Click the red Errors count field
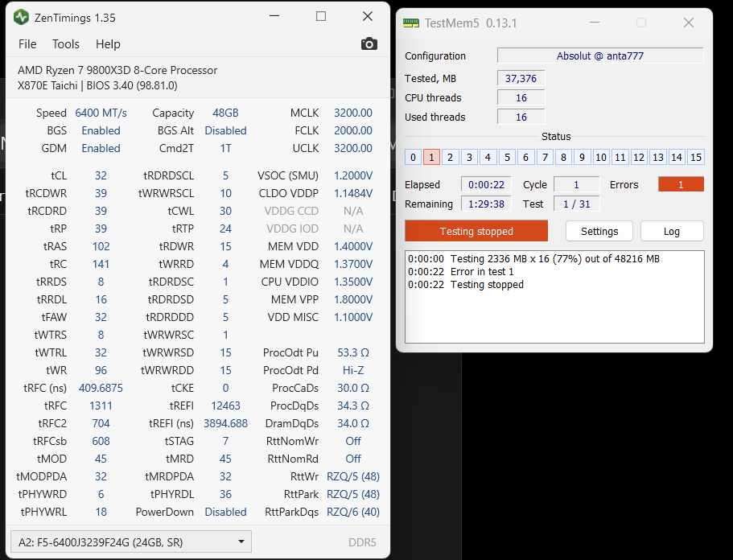Image resolution: width=733 pixels, height=560 pixels. pyautogui.click(x=681, y=184)
